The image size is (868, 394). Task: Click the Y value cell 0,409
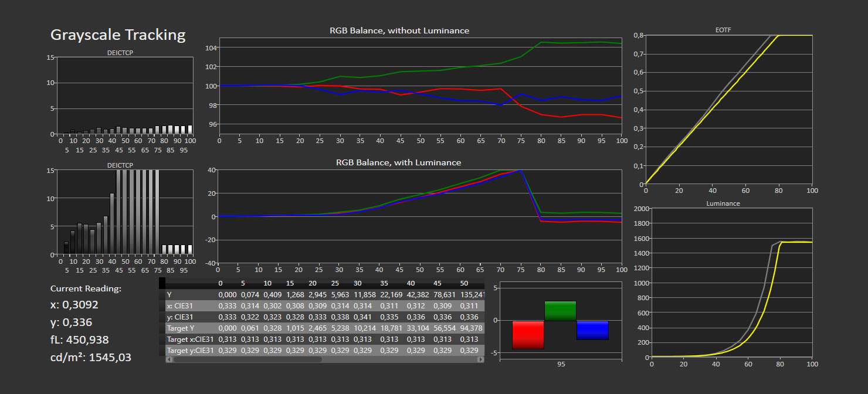point(272,294)
